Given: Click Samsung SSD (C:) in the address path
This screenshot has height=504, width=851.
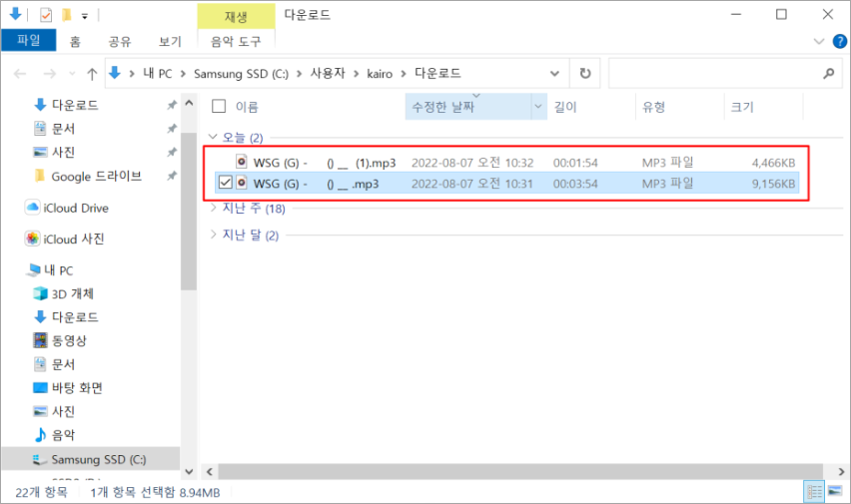Looking at the screenshot, I should pyautogui.click(x=241, y=73).
